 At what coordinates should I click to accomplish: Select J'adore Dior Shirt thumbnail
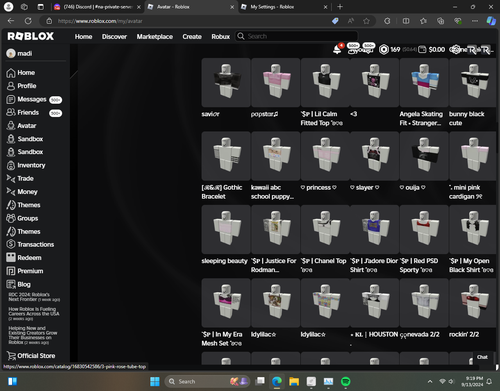tap(374, 229)
